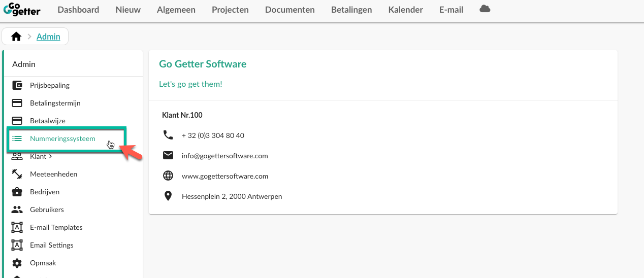The image size is (644, 278).
Task: Open Email Settings in the sidebar
Action: tap(52, 245)
